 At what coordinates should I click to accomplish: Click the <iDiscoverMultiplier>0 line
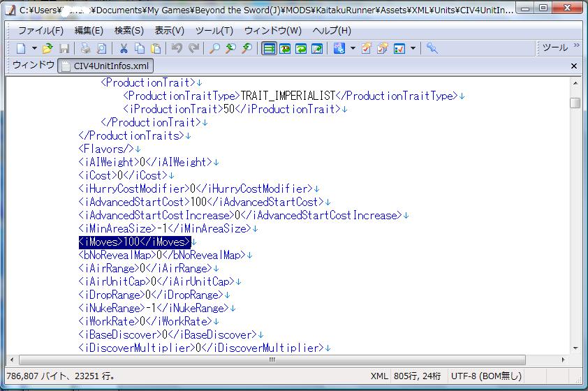(x=201, y=348)
